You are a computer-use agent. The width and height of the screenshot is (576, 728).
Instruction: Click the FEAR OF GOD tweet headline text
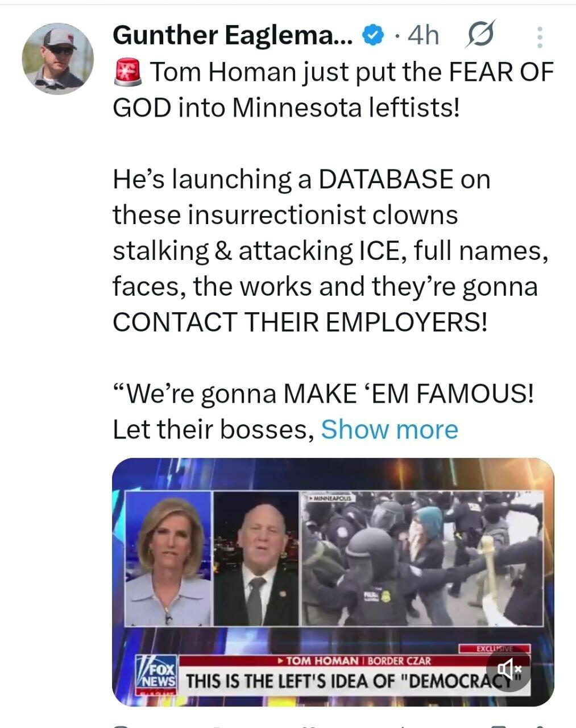click(x=333, y=90)
